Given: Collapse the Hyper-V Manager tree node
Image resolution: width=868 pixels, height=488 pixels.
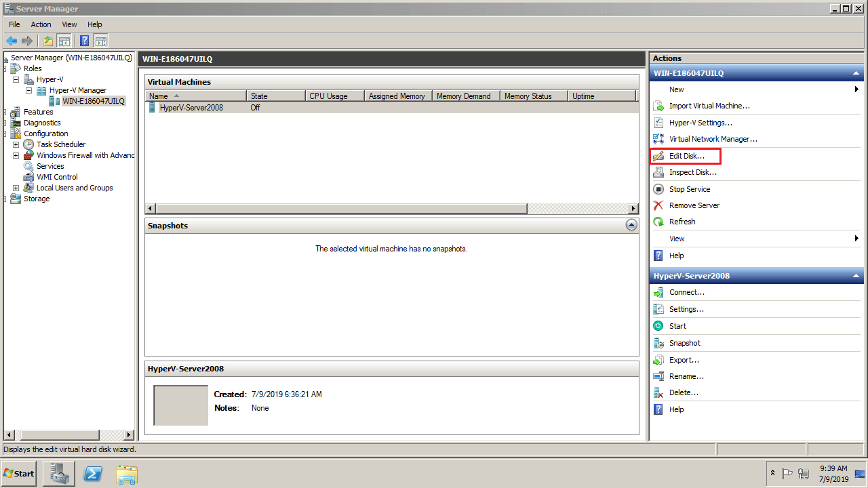Looking at the screenshot, I should pyautogui.click(x=28, y=90).
